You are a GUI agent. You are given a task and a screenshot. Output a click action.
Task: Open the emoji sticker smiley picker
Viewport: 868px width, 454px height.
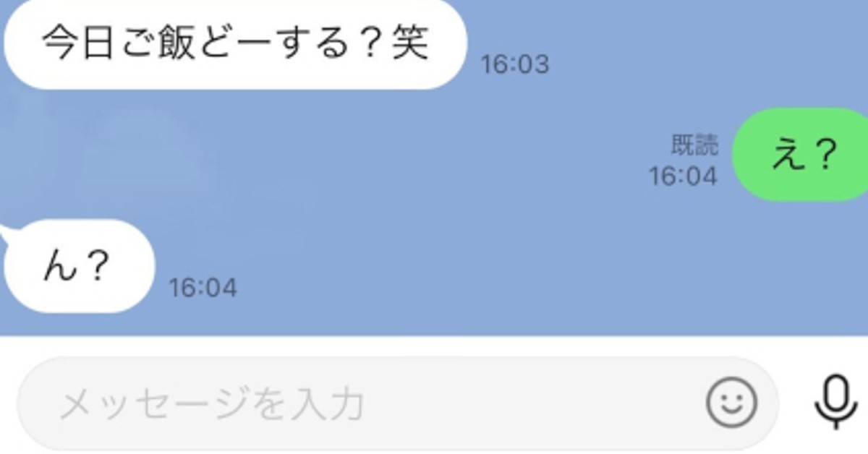pyautogui.click(x=731, y=403)
